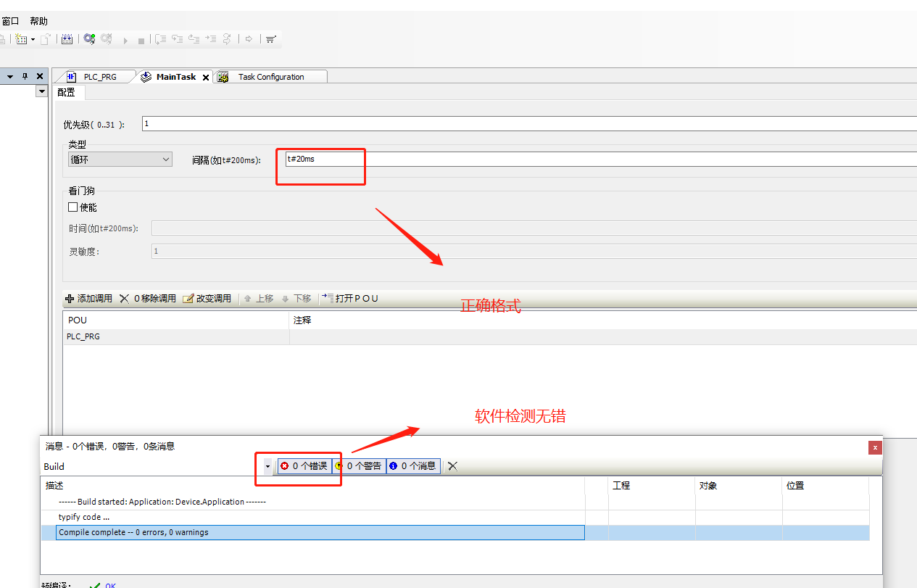Image resolution: width=917 pixels, height=588 pixels.
Task: Click the 描述 column header
Action: 312,486
